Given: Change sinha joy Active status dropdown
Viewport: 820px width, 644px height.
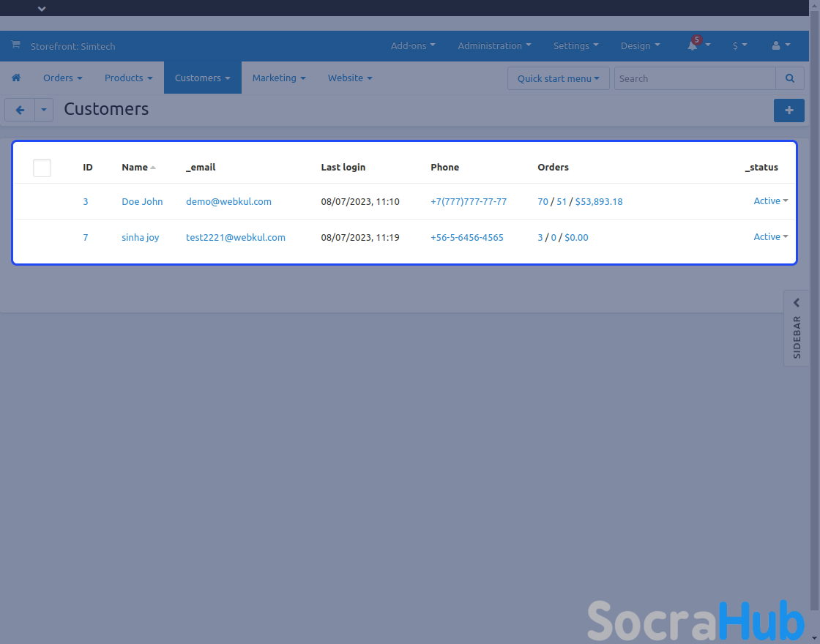Looking at the screenshot, I should pos(770,237).
